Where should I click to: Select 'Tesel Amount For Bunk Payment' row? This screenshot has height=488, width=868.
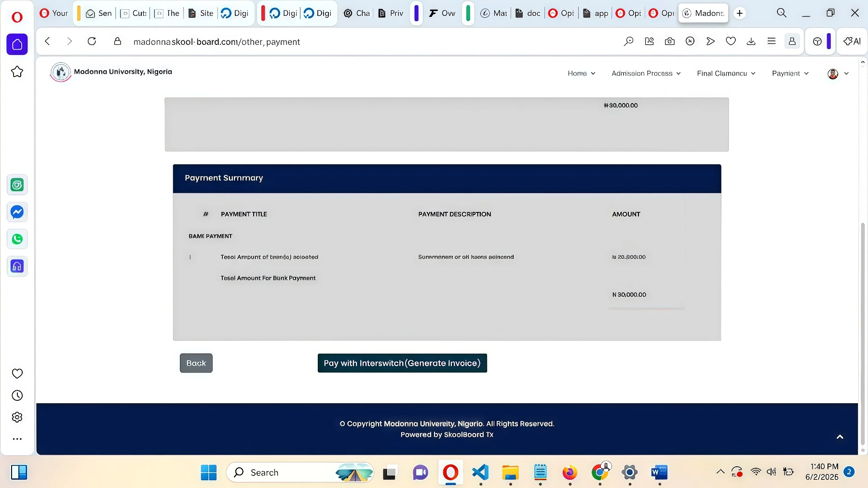(x=268, y=278)
